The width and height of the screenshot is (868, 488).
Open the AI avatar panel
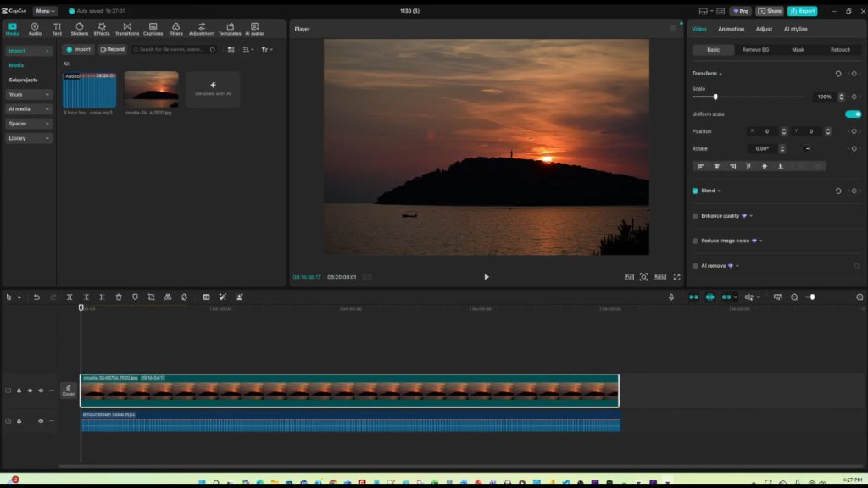point(254,29)
